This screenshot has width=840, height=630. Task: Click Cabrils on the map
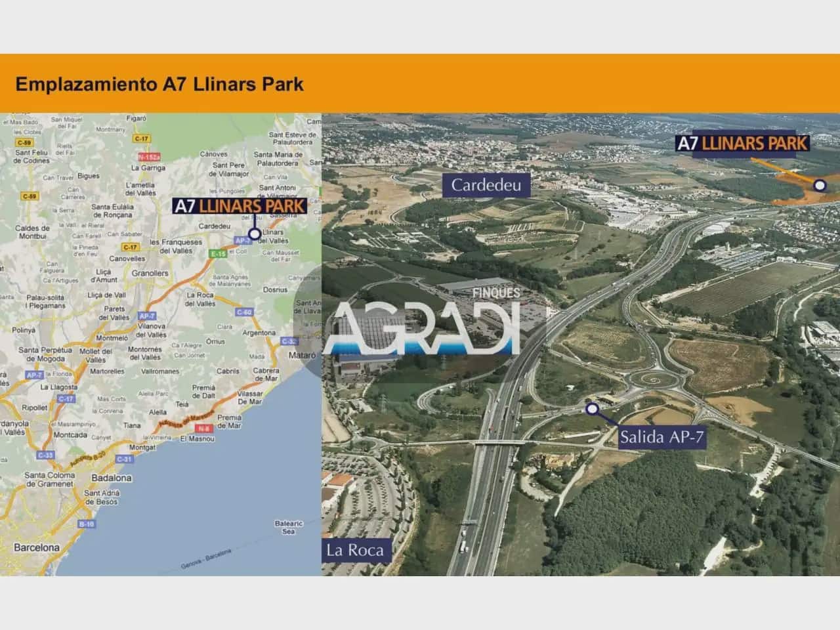pos(228,371)
